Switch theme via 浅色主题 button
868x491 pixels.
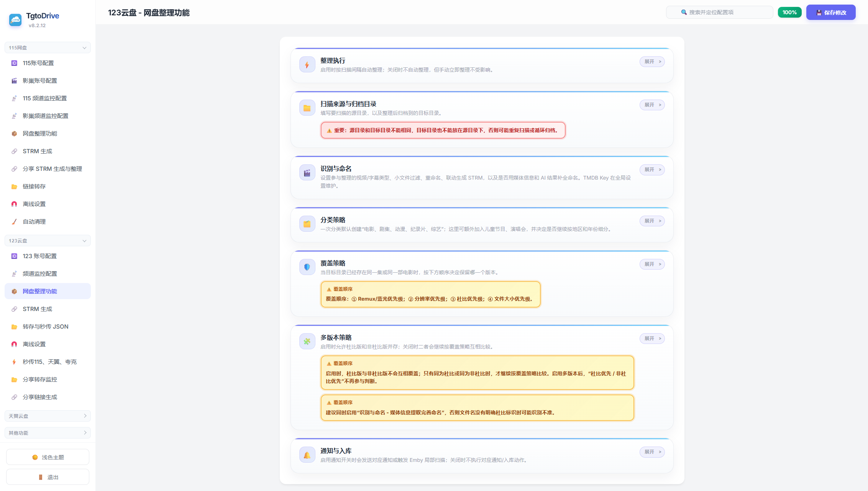point(48,457)
